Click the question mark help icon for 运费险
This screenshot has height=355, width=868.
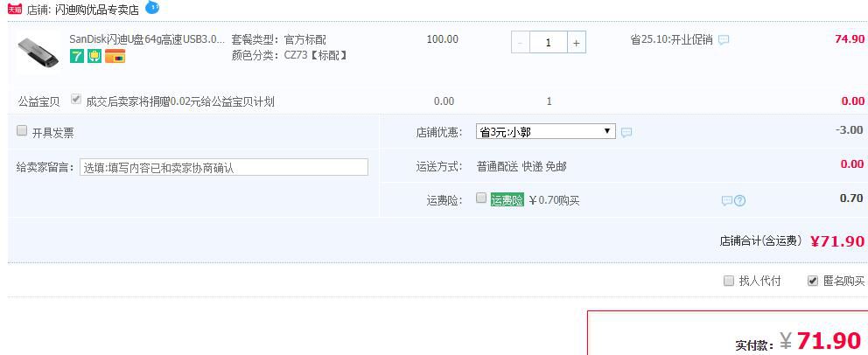[x=739, y=201]
